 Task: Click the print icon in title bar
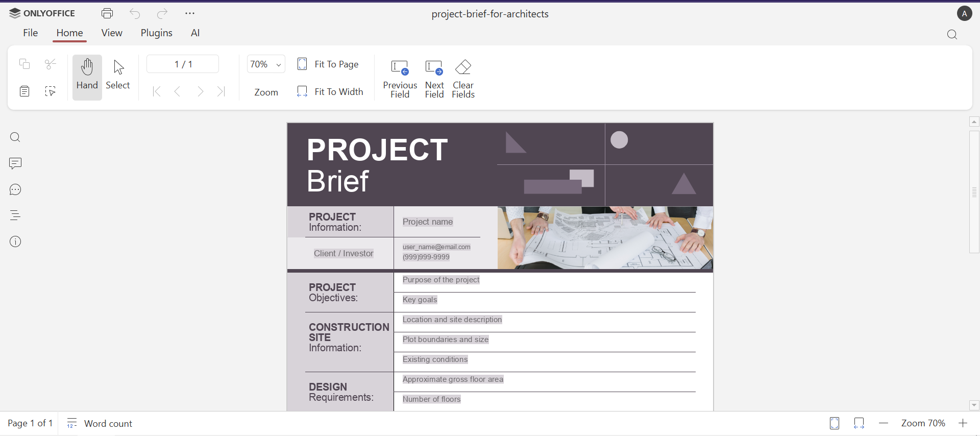click(x=107, y=14)
